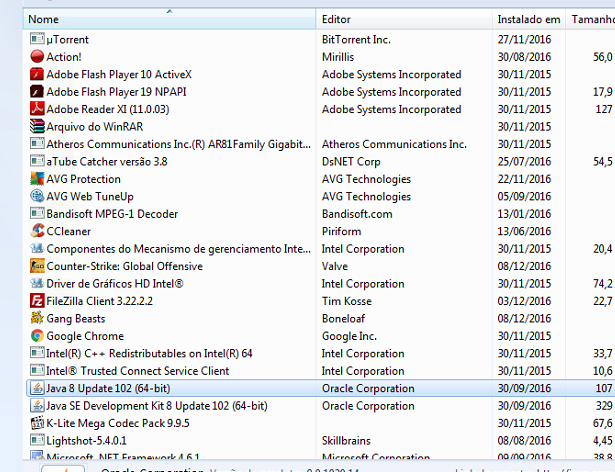Click the Atheros Communications Inc. editor cell
The width and height of the screenshot is (615, 472).
[394, 144]
